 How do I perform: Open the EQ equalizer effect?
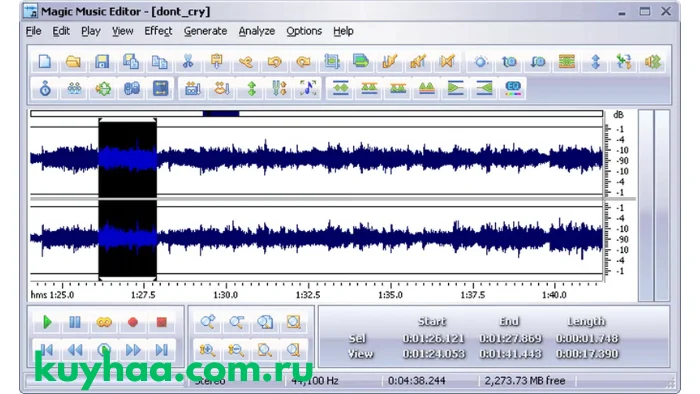click(x=512, y=88)
